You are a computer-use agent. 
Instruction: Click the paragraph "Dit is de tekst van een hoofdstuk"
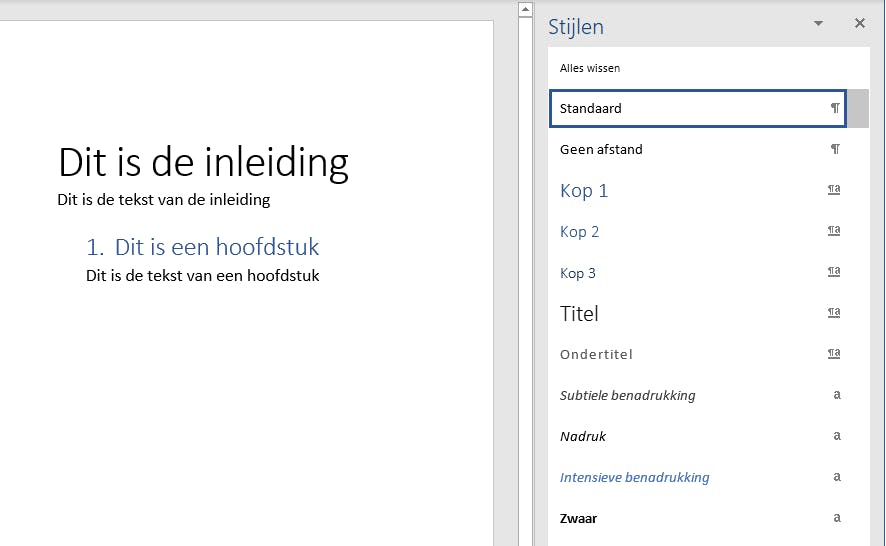click(202, 275)
